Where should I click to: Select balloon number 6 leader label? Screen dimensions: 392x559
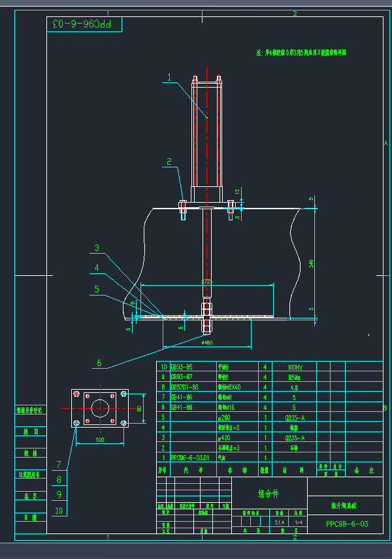pos(99,363)
